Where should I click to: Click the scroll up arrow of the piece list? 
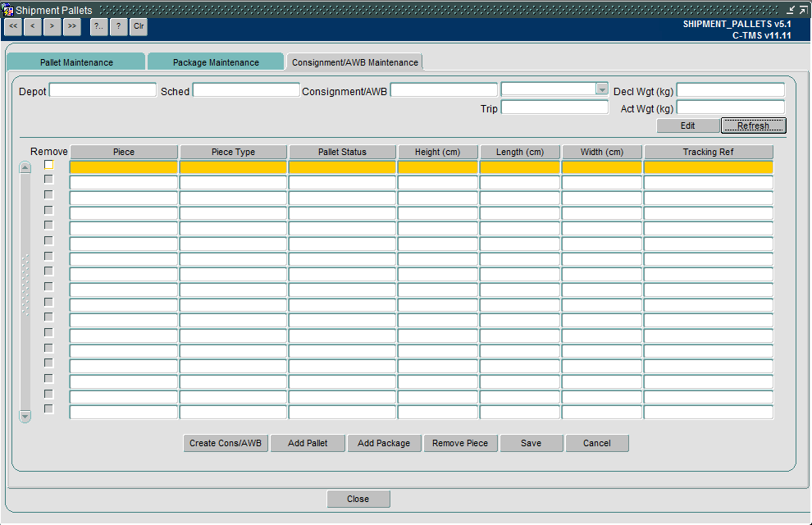click(x=25, y=167)
